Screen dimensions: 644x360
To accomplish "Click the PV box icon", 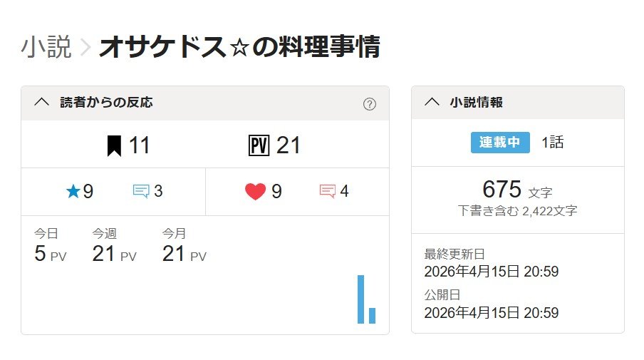I will pos(258,145).
